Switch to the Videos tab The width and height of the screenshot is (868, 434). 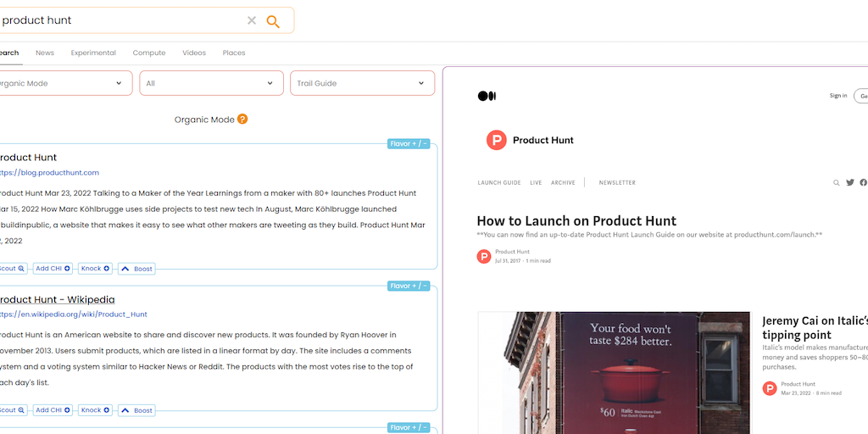[x=194, y=53]
